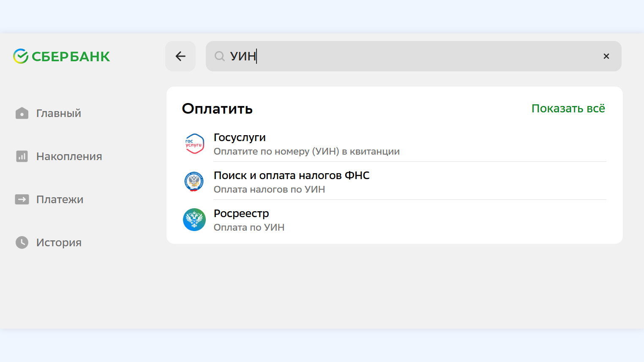Click the История clock icon
Screen dimensions: 644x362
tap(22, 242)
